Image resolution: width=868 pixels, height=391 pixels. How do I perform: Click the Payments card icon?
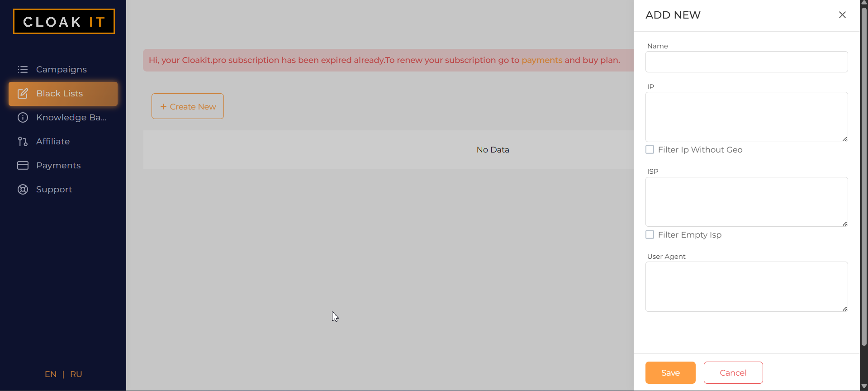tap(23, 166)
